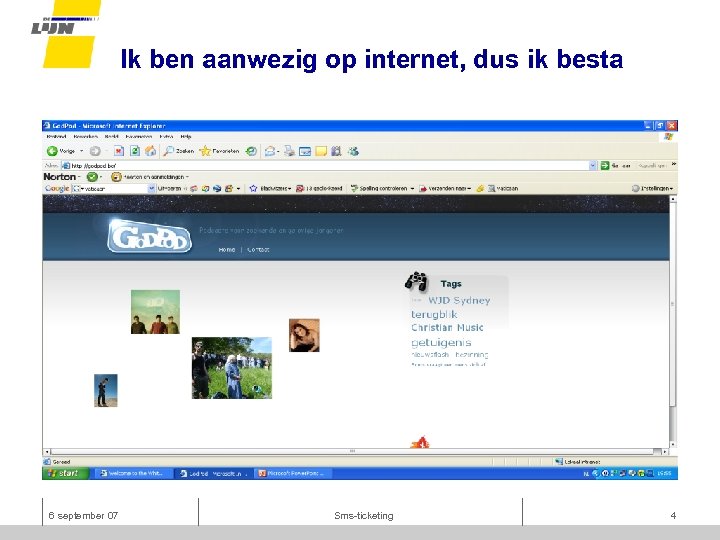Open the History globe icon
720x540 pixels.
click(251, 151)
